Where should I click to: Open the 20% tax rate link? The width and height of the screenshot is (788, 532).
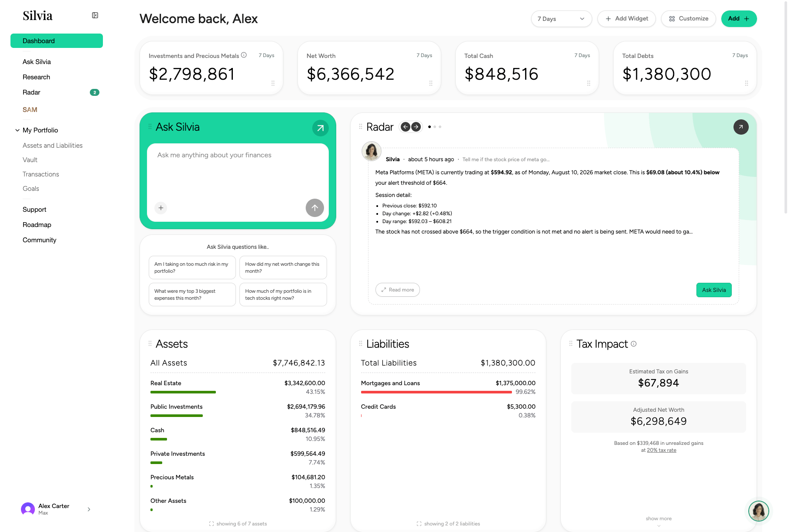click(x=662, y=450)
